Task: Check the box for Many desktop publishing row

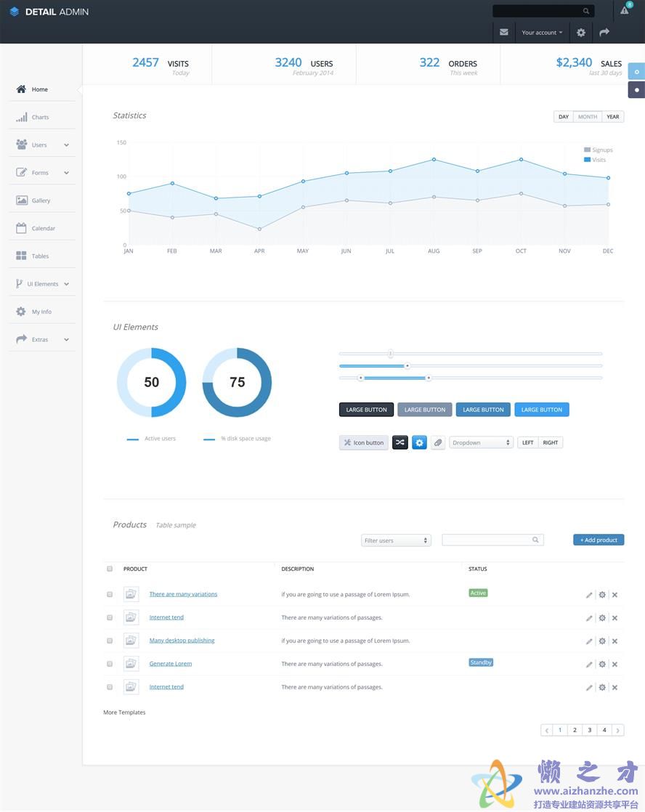Action: [x=110, y=641]
